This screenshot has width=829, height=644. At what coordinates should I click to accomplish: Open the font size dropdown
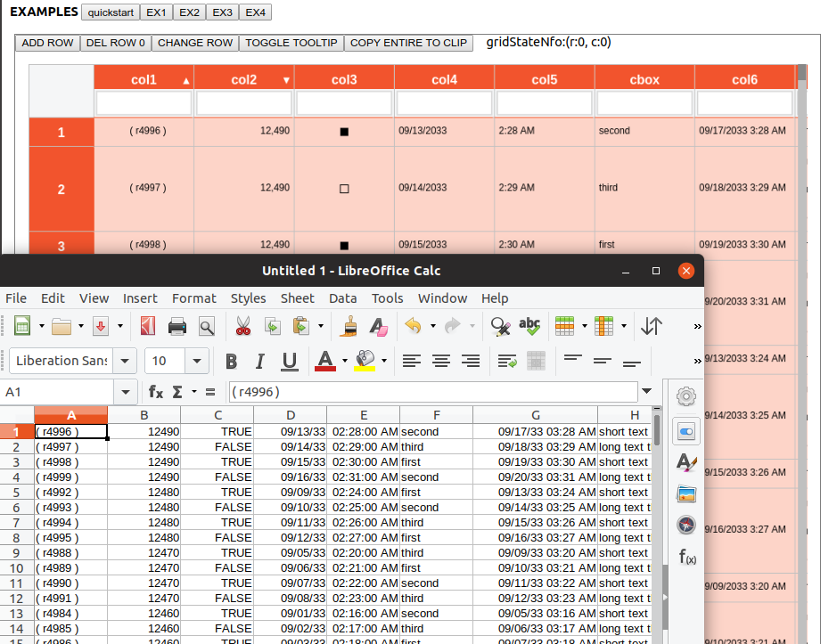tap(197, 362)
